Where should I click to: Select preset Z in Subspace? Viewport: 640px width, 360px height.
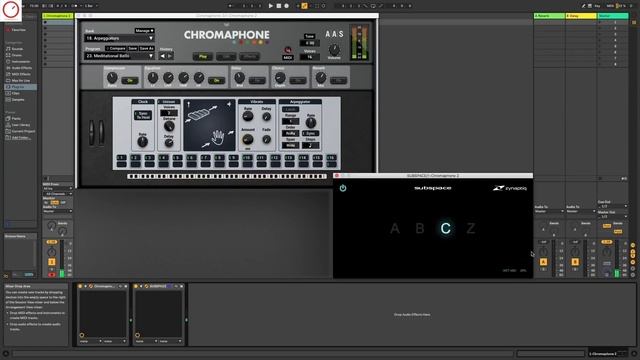471,228
